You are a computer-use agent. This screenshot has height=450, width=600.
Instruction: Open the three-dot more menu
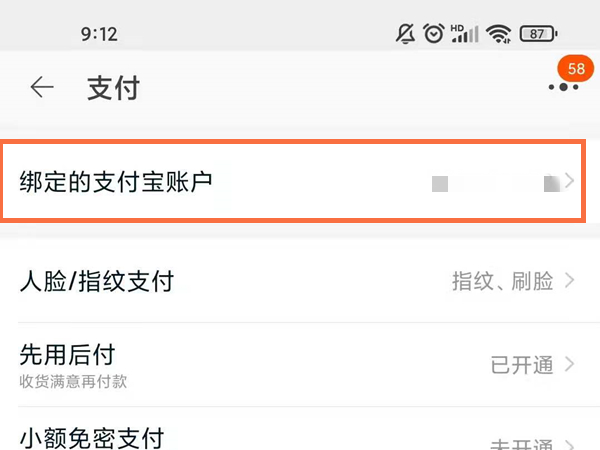point(563,87)
